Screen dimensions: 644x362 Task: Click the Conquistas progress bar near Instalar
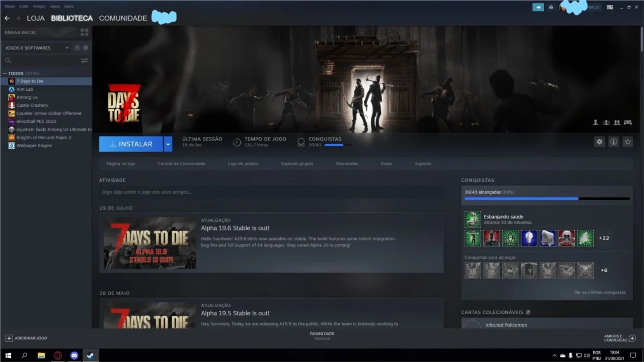(x=337, y=145)
